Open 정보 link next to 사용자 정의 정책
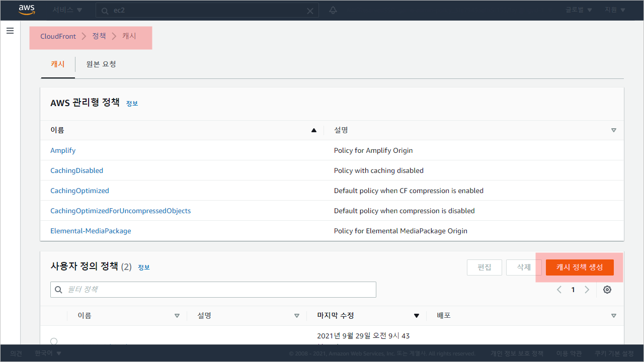Viewport: 644px width, 362px height. [x=144, y=267]
